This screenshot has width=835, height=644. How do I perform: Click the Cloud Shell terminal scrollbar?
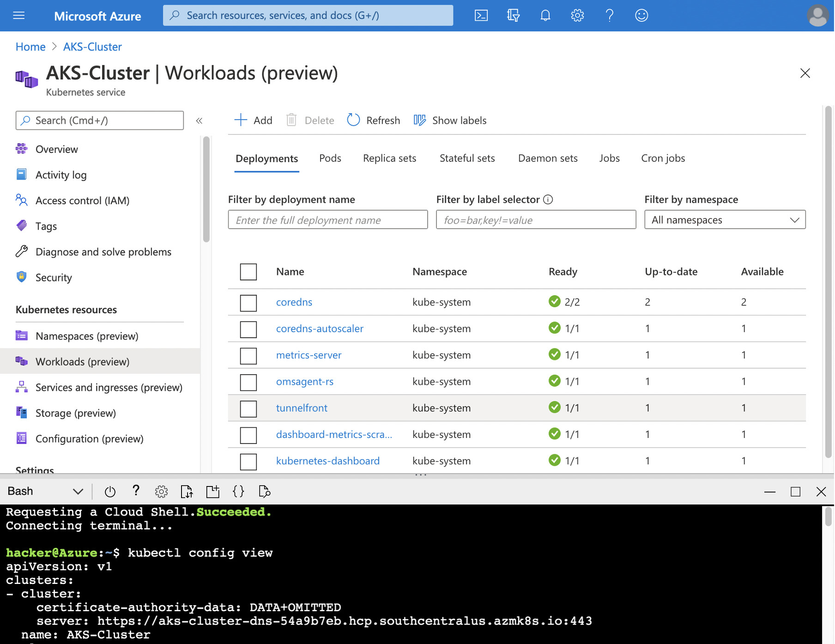(x=828, y=516)
